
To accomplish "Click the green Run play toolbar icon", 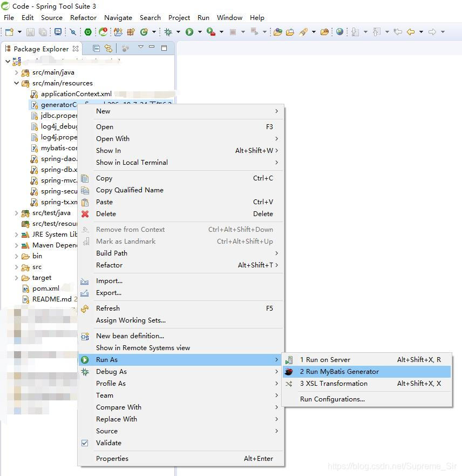I will (189, 32).
